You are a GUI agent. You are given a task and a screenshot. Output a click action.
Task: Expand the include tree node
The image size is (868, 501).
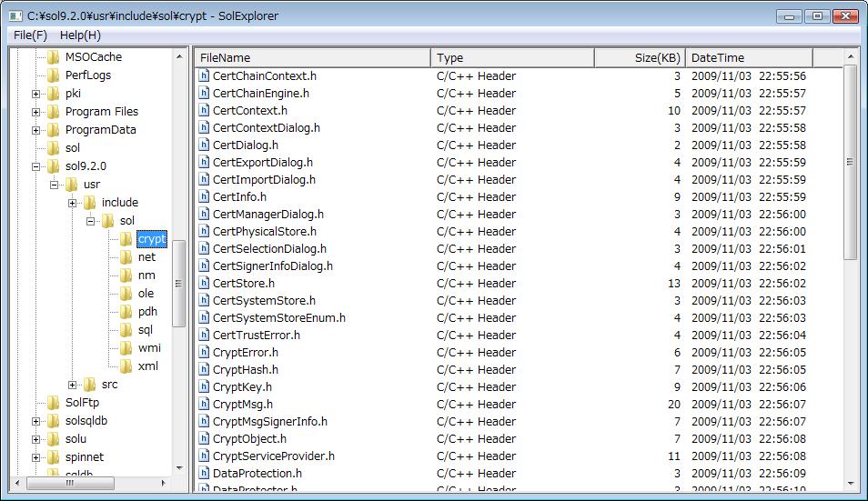pos(73,203)
